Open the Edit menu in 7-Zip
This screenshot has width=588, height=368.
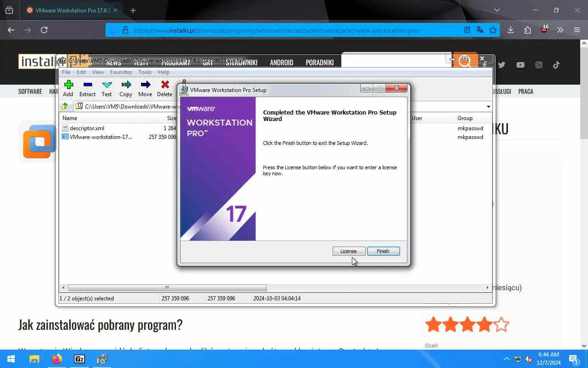[81, 72]
